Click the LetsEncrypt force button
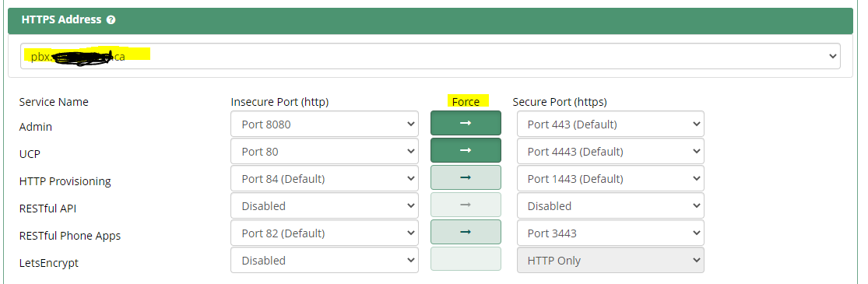Screen dimensions: 868x284 tap(466, 259)
